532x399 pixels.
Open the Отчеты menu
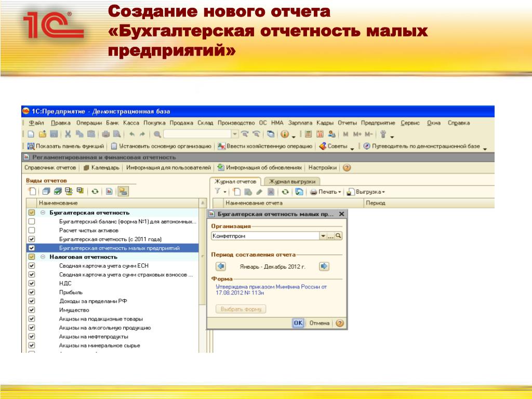click(x=347, y=123)
